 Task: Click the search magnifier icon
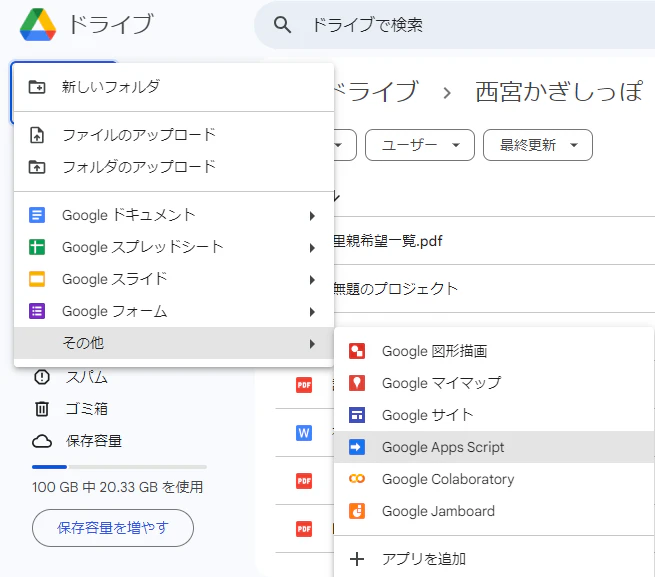coord(282,25)
